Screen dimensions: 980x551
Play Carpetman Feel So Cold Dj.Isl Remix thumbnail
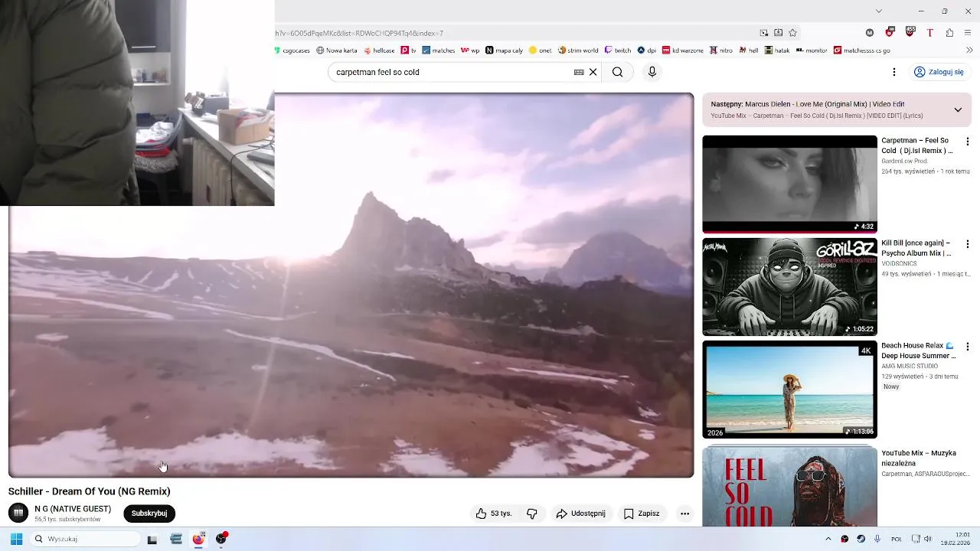pyautogui.click(x=789, y=184)
